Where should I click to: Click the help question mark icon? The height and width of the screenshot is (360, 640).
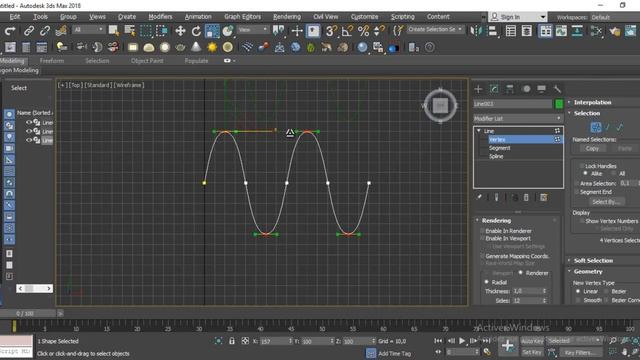pyautogui.click(x=429, y=47)
